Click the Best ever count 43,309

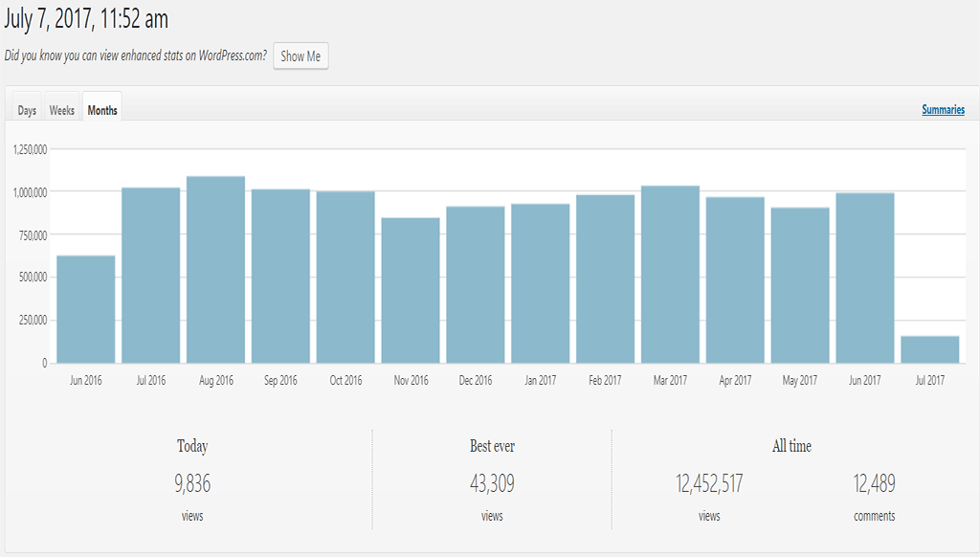pos(492,484)
